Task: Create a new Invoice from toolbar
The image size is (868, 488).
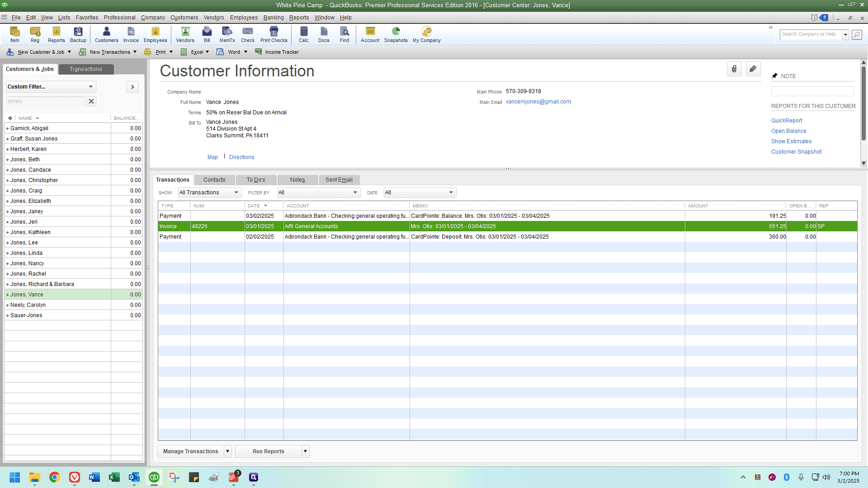Action: pos(131,34)
